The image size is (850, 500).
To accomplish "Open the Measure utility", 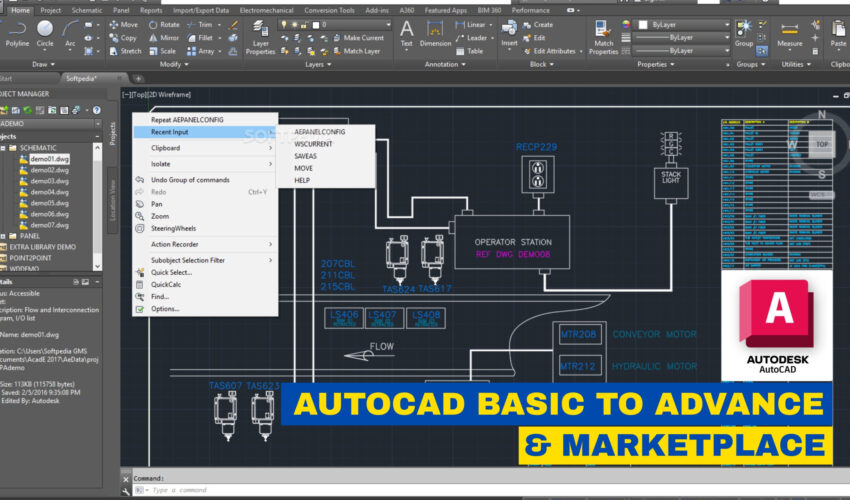I will point(789,34).
